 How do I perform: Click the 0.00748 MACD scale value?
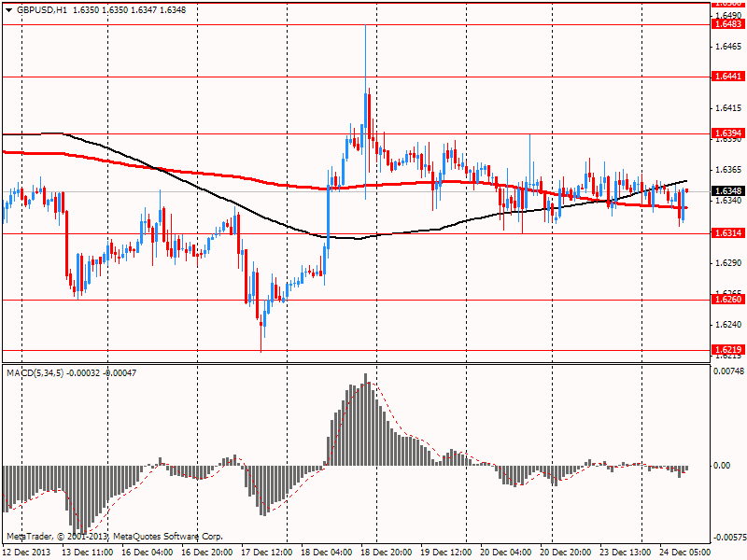pyautogui.click(x=729, y=371)
